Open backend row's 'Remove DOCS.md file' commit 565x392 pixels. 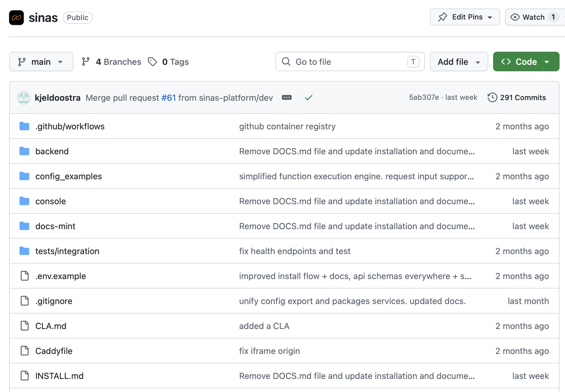[x=357, y=151]
